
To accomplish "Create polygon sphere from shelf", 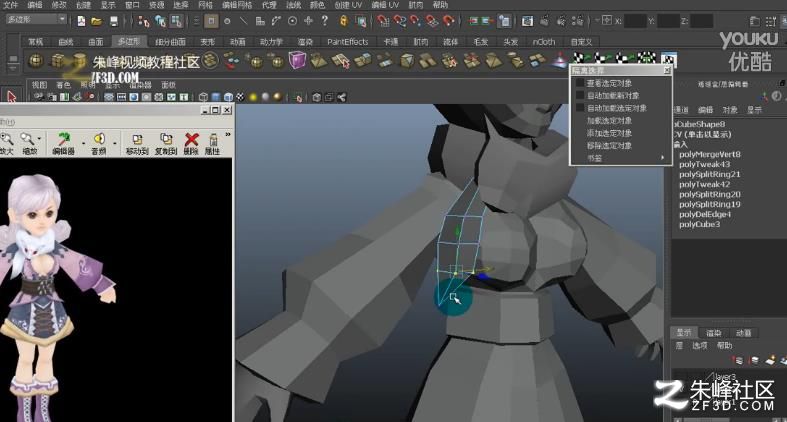I will pos(36,61).
